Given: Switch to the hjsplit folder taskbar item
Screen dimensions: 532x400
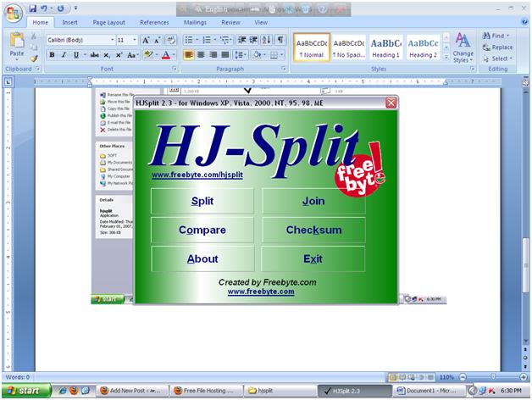Looking at the screenshot, I should coord(280,391).
